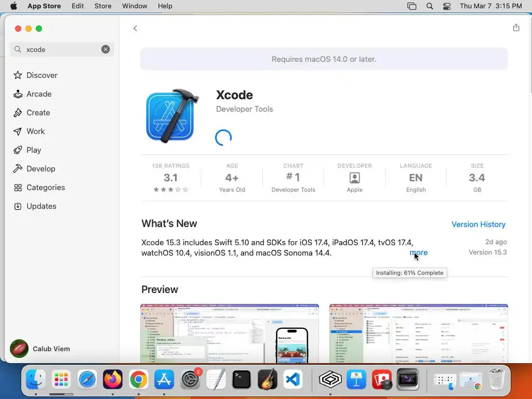Click App Store icon in Dock
Image resolution: width=532 pixels, height=399 pixels.
pos(164,379)
